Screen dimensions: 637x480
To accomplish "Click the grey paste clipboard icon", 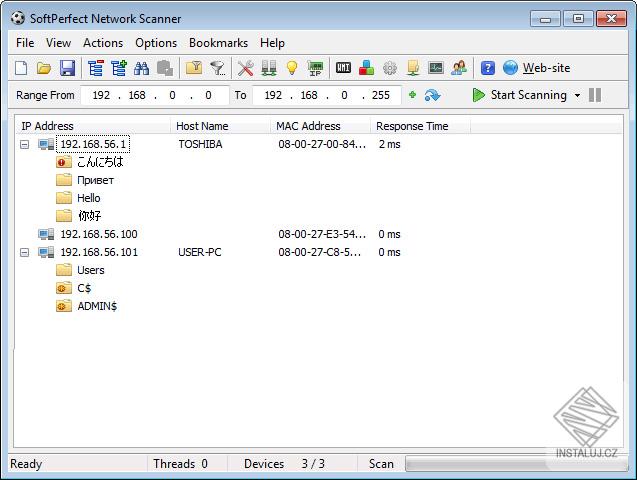I will tap(165, 68).
